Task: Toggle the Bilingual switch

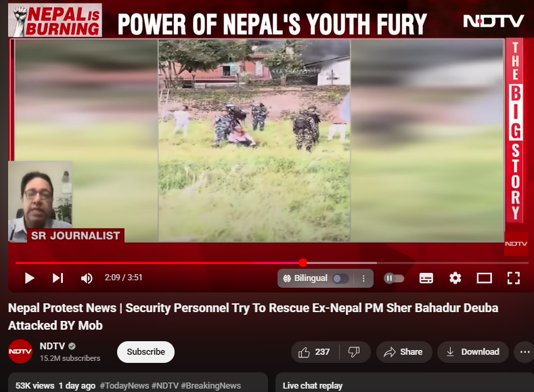Action: [x=341, y=278]
